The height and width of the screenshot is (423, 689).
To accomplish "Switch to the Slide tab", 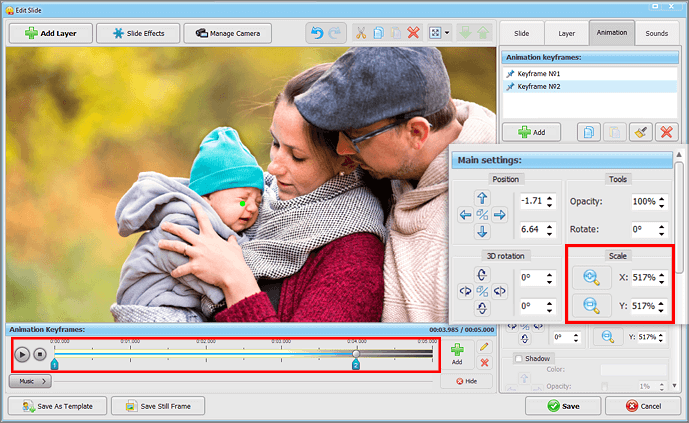I will [x=522, y=33].
